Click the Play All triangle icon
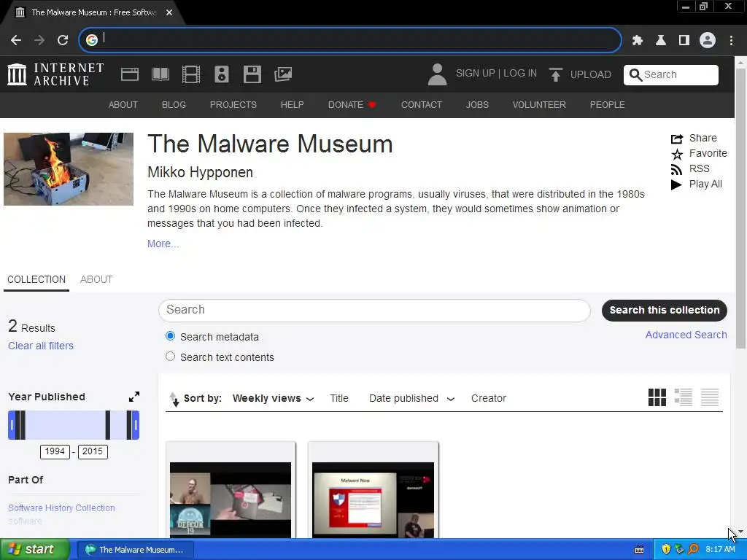The width and height of the screenshot is (747, 560). click(x=676, y=184)
